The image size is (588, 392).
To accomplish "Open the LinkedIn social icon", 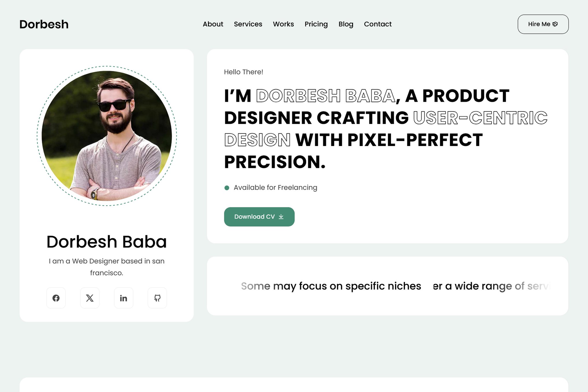I will 123,298.
